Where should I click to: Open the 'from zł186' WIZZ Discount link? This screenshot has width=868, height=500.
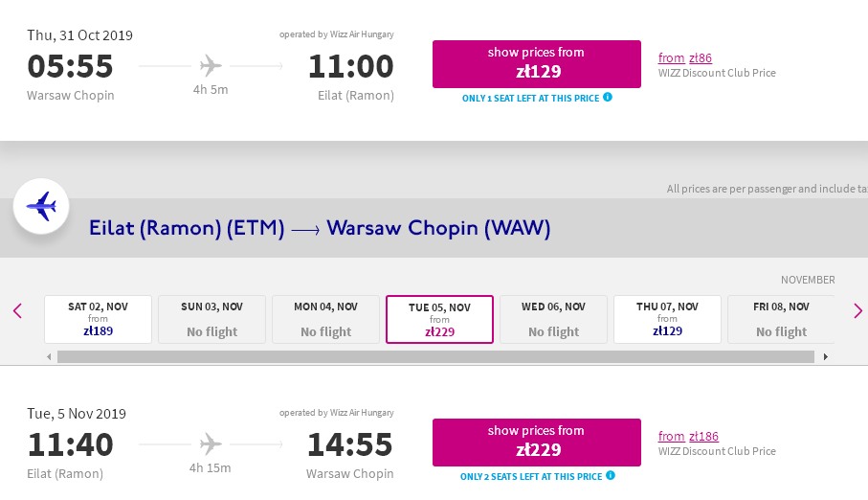[x=688, y=436]
